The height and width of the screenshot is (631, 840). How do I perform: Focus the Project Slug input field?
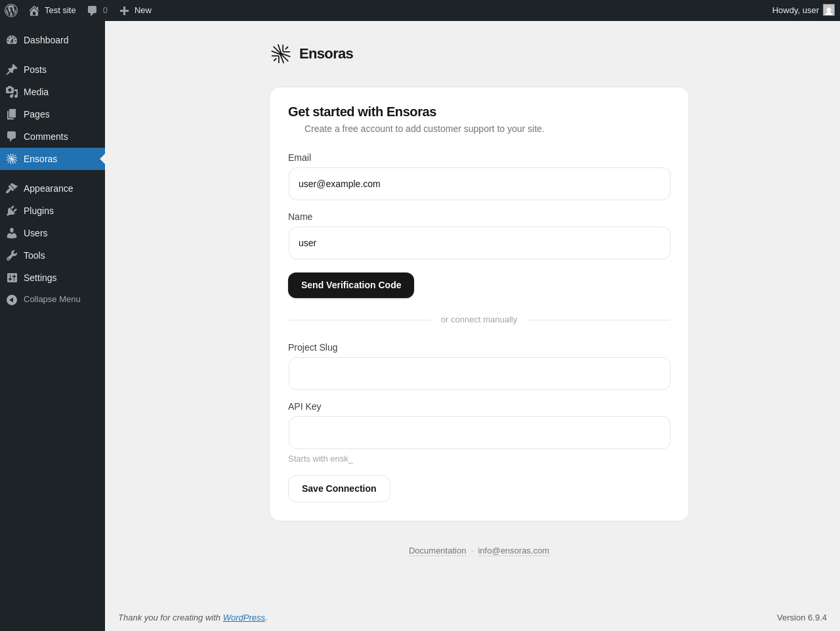pos(480,374)
